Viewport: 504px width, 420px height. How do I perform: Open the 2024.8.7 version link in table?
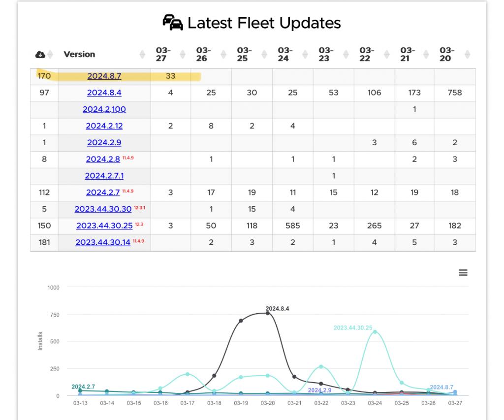(x=104, y=76)
